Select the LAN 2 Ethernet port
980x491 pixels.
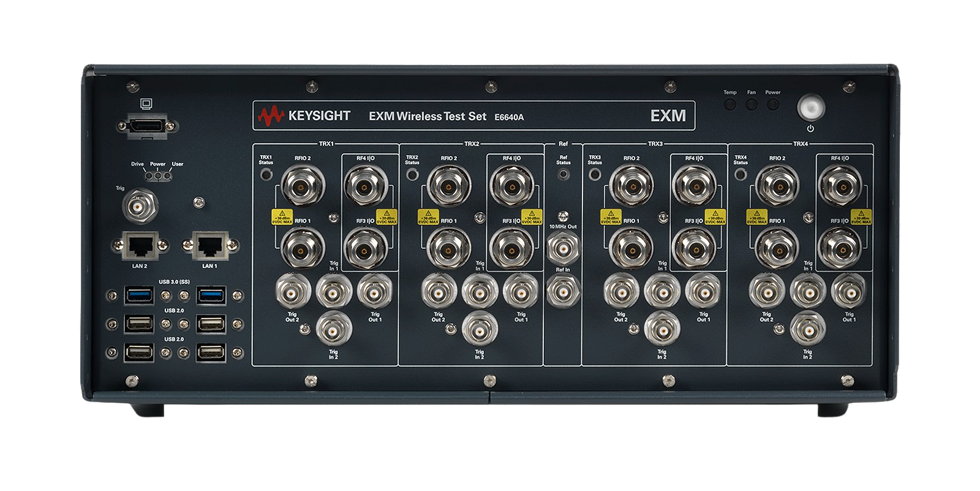point(140,246)
